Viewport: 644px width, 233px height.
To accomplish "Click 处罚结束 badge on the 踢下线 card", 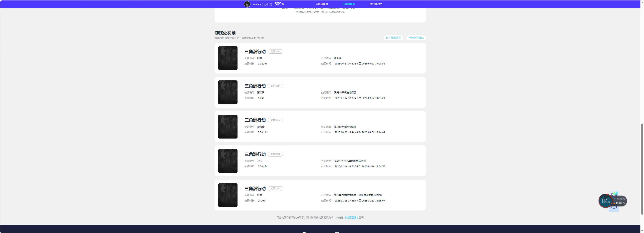I will click(x=275, y=51).
